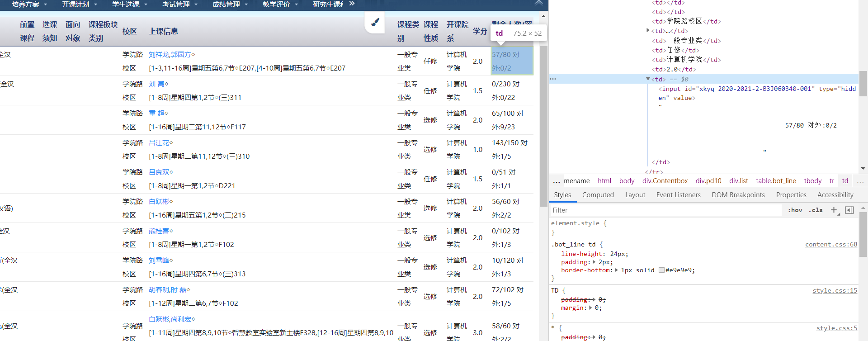Click the <td>2.0</td> DOM line
This screenshot has height=341, width=868.
click(x=674, y=69)
